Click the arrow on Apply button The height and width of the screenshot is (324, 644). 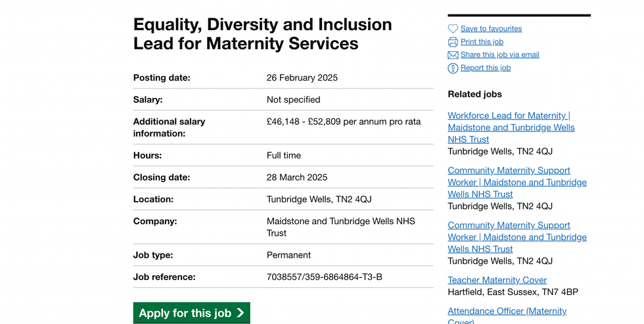[241, 313]
